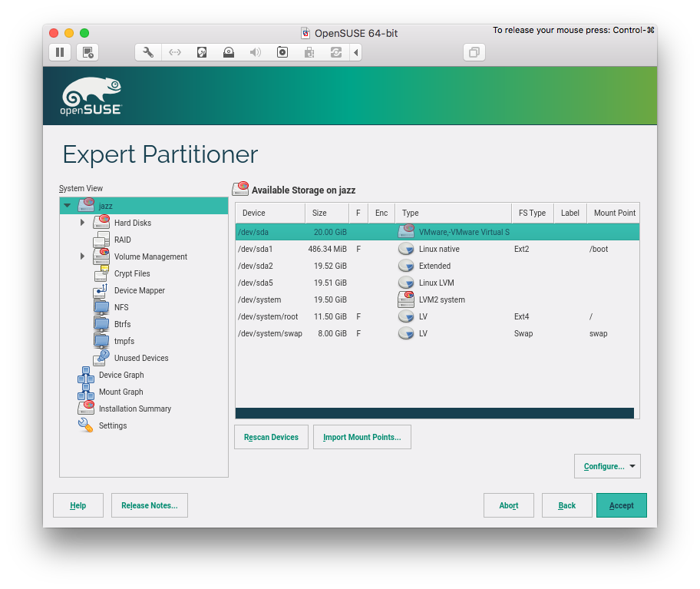700x589 pixels.
Task: Select RAID in the tree
Action: [122, 240]
